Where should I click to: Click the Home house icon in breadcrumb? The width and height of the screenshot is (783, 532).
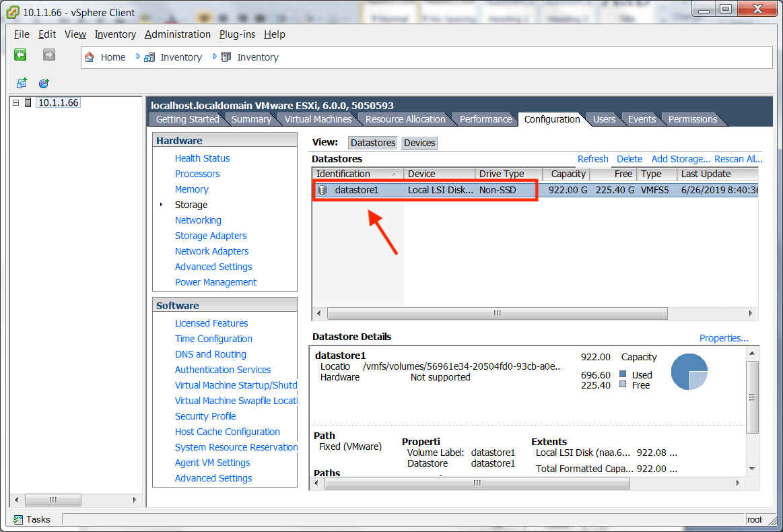point(90,57)
